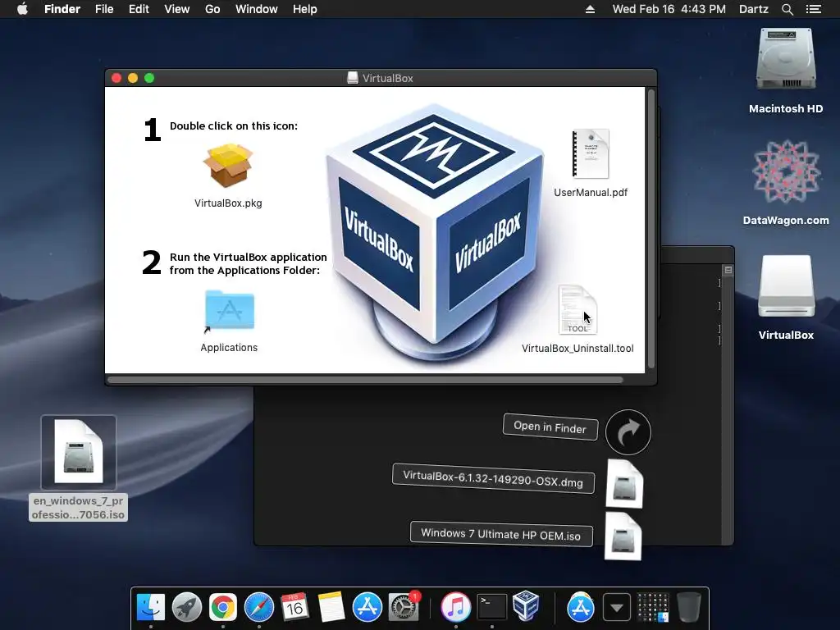Switch to Terminal in the Dock
This screenshot has width=840, height=630.
(492, 607)
